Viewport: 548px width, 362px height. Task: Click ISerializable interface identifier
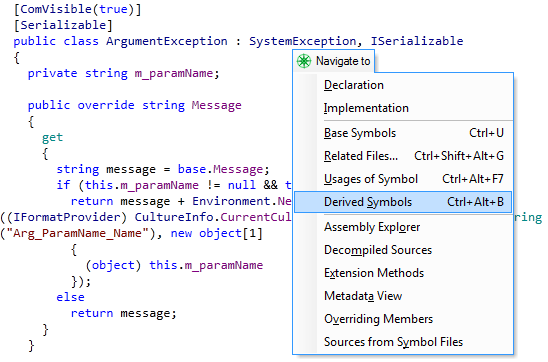(417, 41)
